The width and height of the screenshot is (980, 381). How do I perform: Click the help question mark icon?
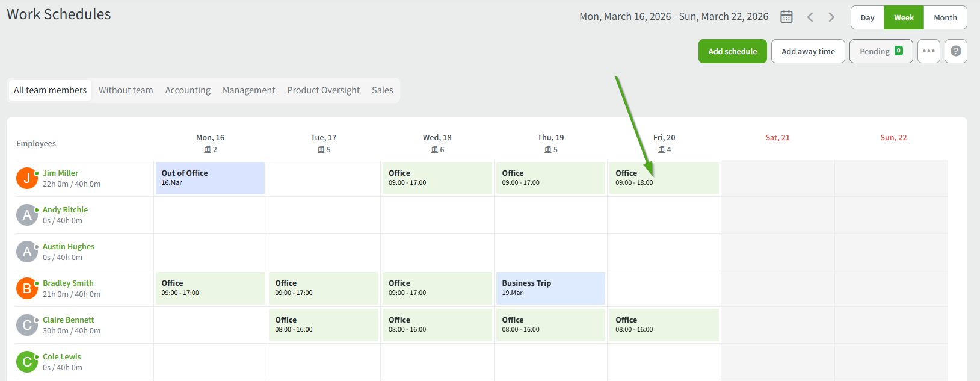[955, 51]
